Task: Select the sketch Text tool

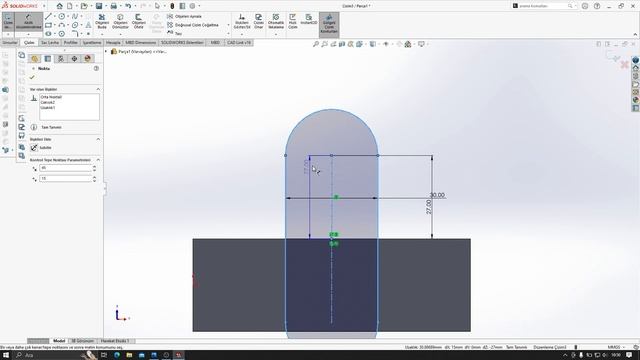Action: [88, 25]
